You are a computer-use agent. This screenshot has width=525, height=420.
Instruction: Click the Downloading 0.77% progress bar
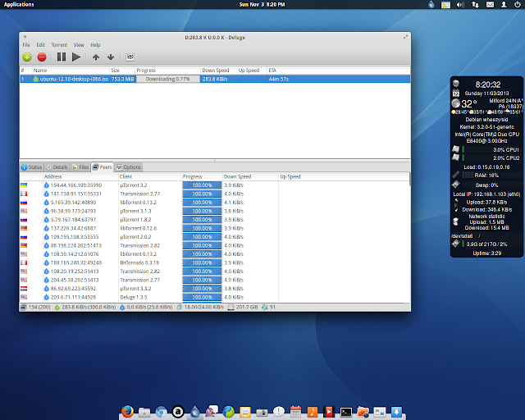pos(167,79)
